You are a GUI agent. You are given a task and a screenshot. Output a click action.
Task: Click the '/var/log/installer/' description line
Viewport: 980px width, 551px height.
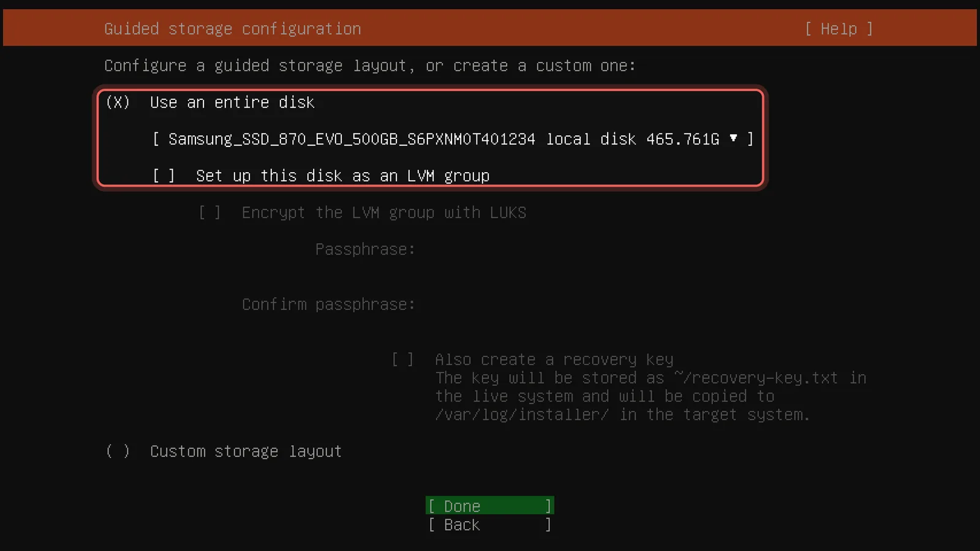622,414
